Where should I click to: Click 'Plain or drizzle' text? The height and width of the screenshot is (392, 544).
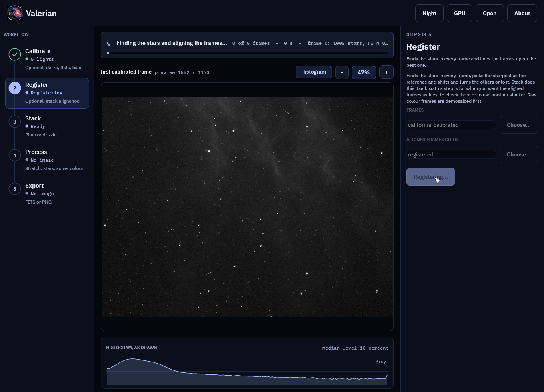click(41, 135)
